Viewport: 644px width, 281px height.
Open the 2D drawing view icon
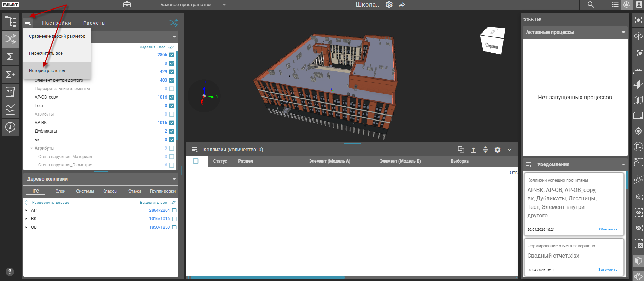click(x=10, y=92)
